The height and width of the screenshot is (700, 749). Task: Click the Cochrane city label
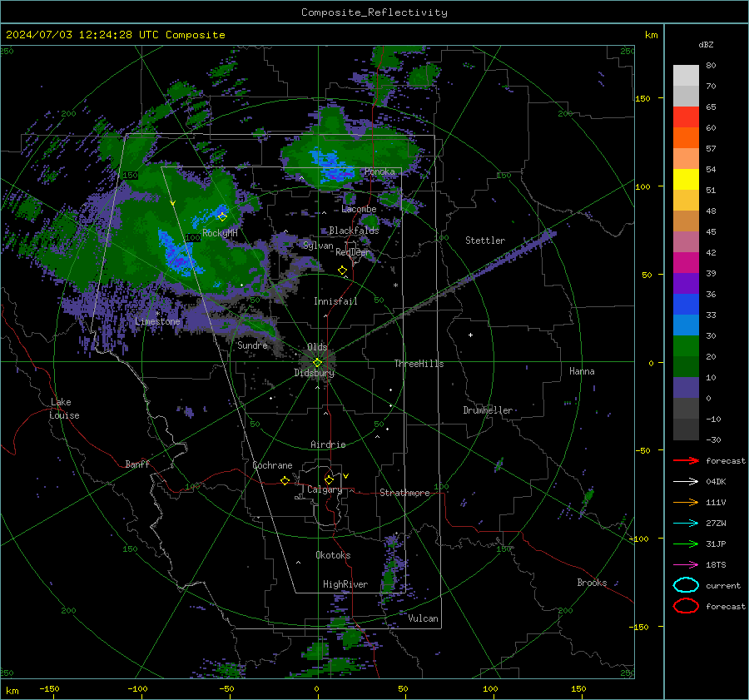(272, 465)
